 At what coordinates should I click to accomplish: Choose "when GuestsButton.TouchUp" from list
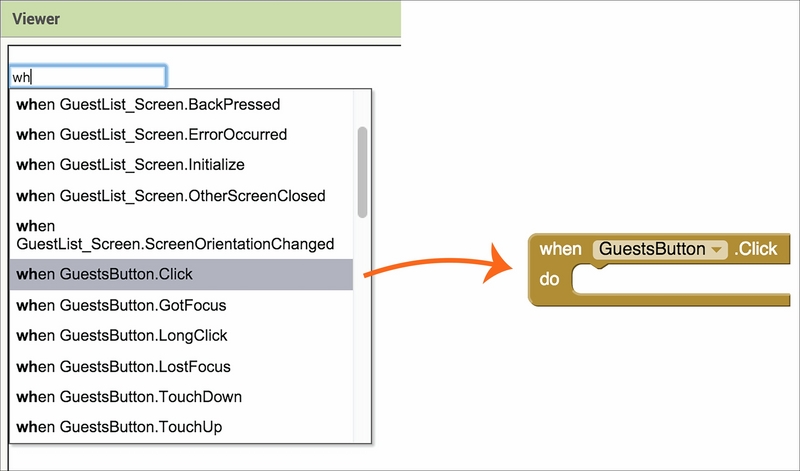119,427
